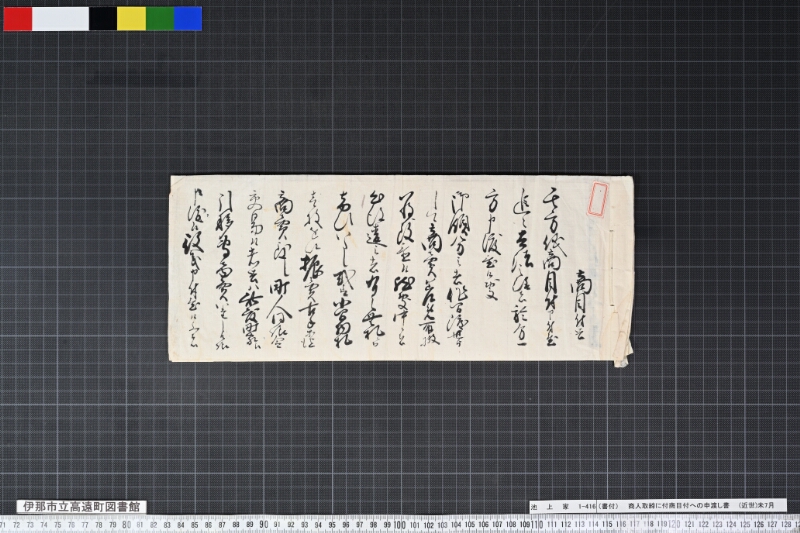800x533 pixels.
Task: Click the 80 mark on the ruler
Action: pos(126,524)
